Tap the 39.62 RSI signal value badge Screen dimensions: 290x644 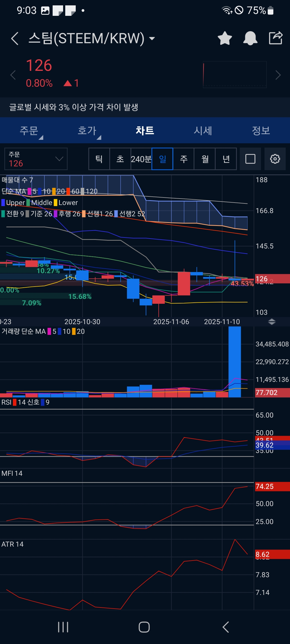(272, 445)
